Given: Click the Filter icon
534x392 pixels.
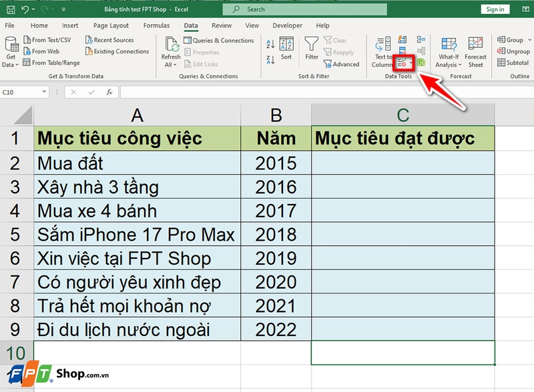Looking at the screenshot, I should tap(311, 47).
